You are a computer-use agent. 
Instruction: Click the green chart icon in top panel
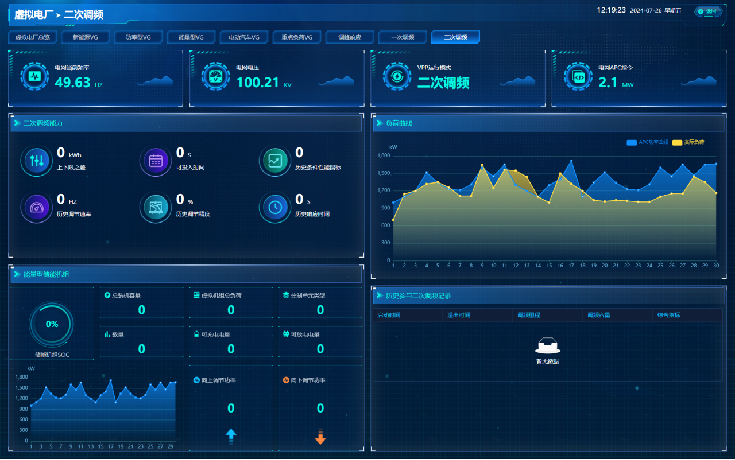[x=274, y=161]
